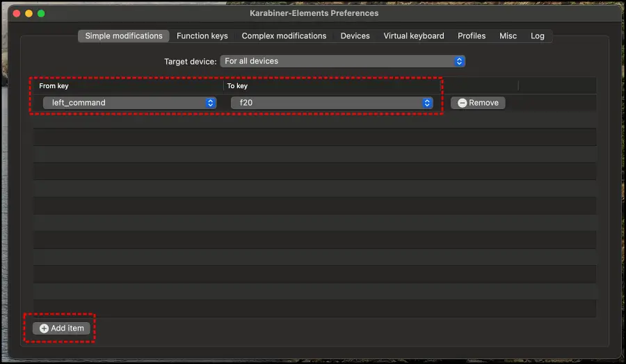
Task: Remove the left_command to f20 mapping
Action: 478,103
